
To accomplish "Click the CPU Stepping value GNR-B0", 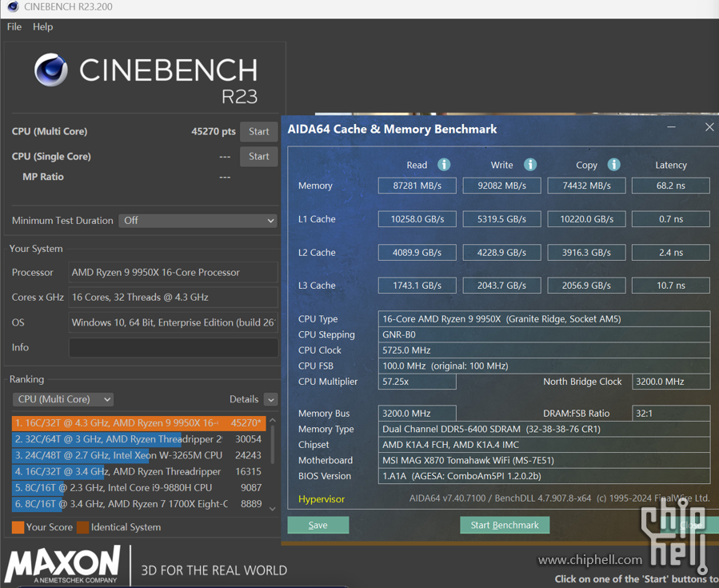I will [x=545, y=335].
